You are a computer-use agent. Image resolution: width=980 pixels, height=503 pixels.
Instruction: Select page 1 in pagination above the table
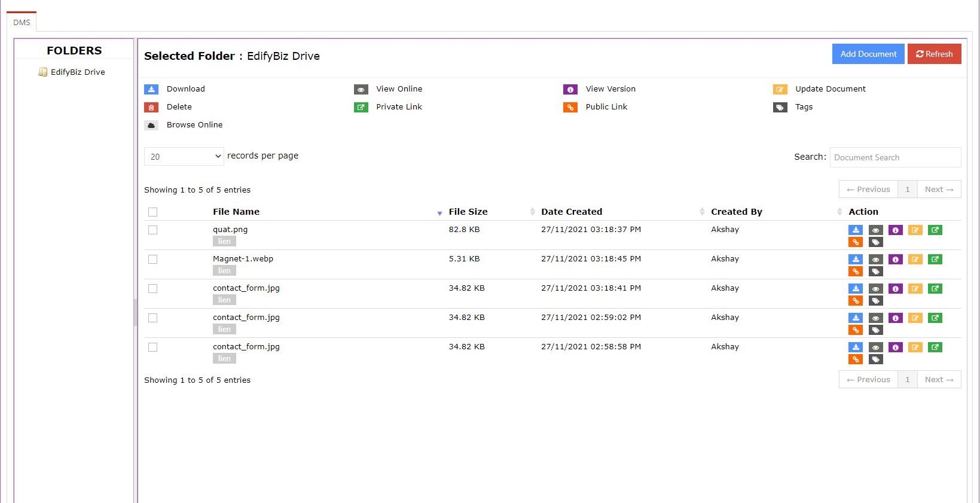(908, 189)
